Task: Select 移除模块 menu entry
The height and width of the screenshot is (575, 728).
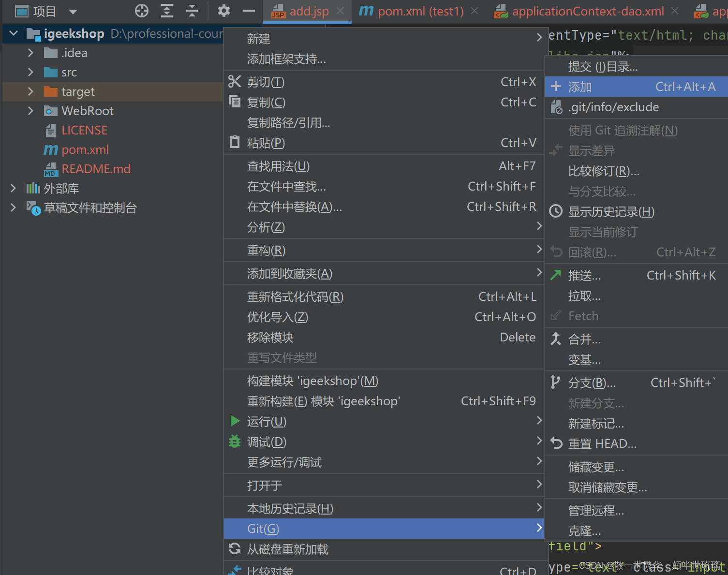Action: [384, 337]
